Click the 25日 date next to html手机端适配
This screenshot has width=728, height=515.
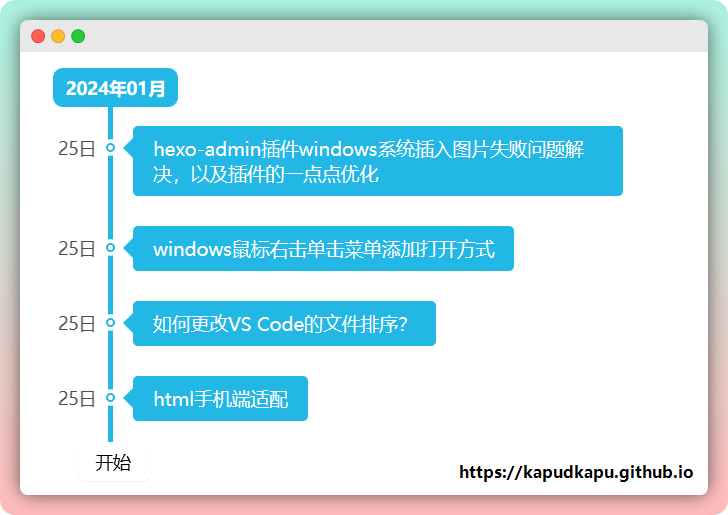(76, 398)
